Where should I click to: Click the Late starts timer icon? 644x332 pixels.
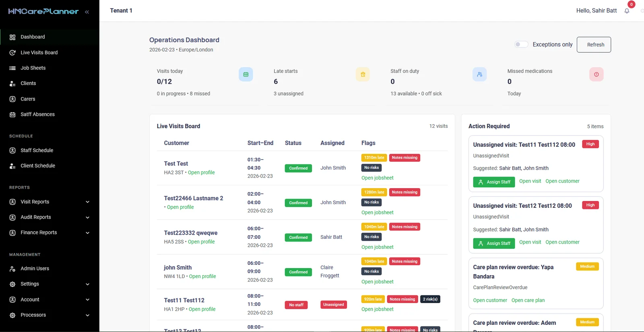[363, 74]
